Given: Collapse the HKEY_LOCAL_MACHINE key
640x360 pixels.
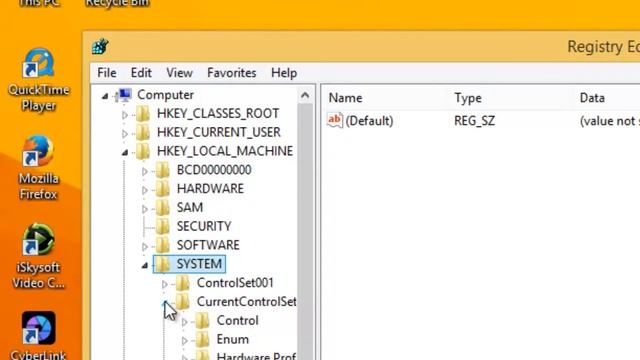Looking at the screenshot, I should [x=125, y=153].
